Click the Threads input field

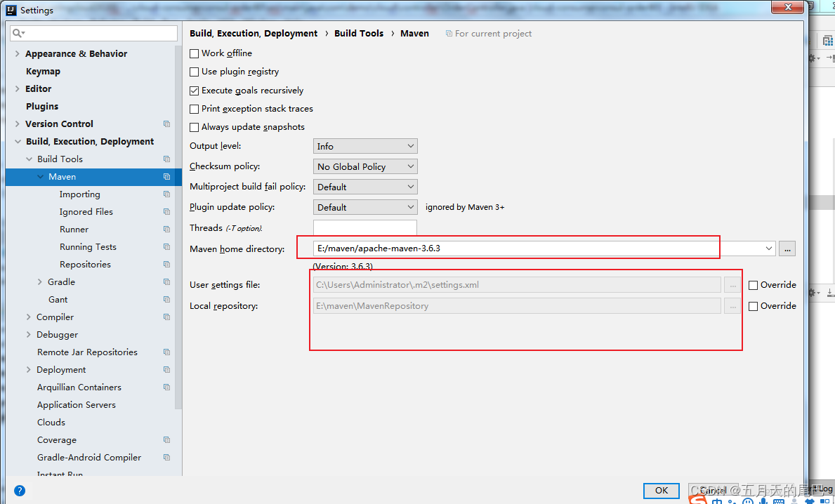click(x=365, y=228)
